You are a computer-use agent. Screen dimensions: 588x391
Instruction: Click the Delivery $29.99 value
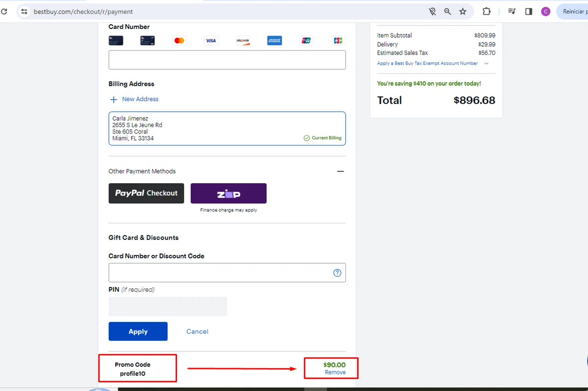pos(487,44)
